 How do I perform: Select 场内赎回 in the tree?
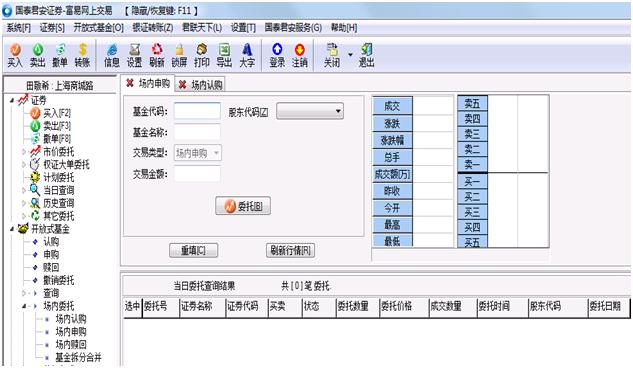71,345
